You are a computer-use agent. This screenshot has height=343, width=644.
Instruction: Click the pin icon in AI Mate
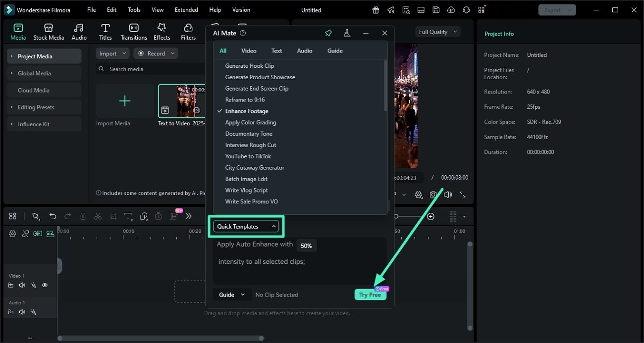[x=328, y=33]
